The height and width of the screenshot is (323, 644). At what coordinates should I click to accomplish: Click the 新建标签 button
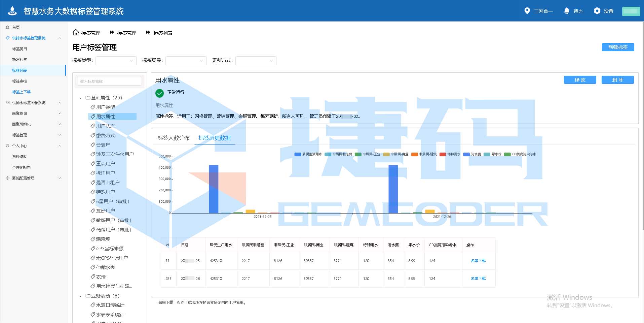[618, 47]
